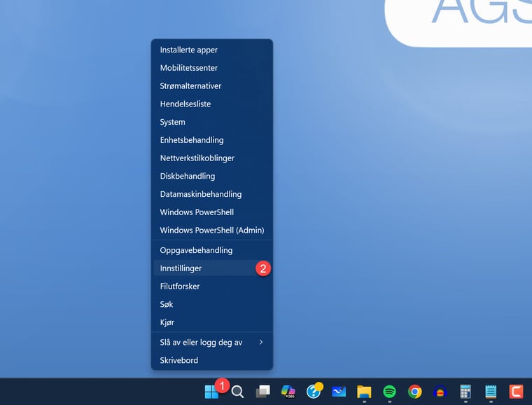
Task: Select the System menu entry
Action: click(x=211, y=122)
